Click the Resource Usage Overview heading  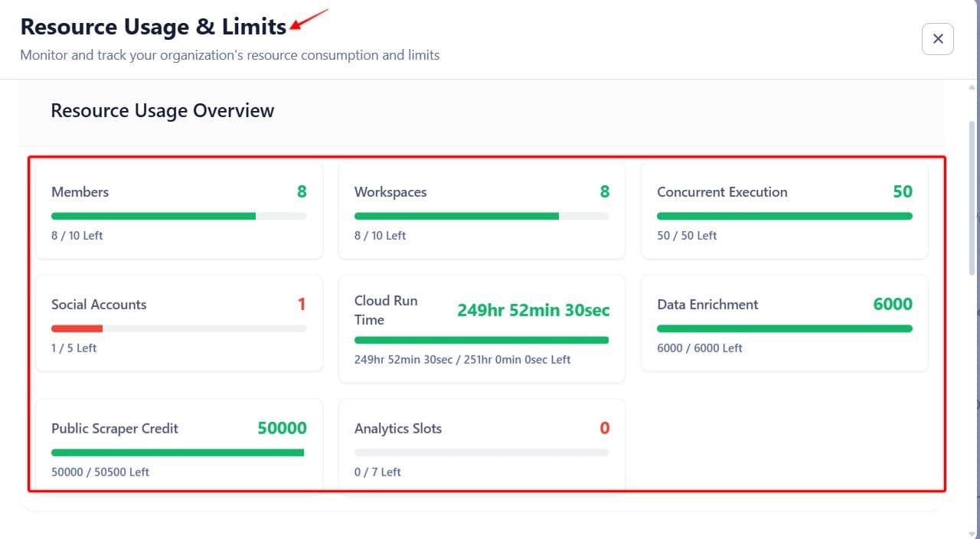click(x=162, y=111)
